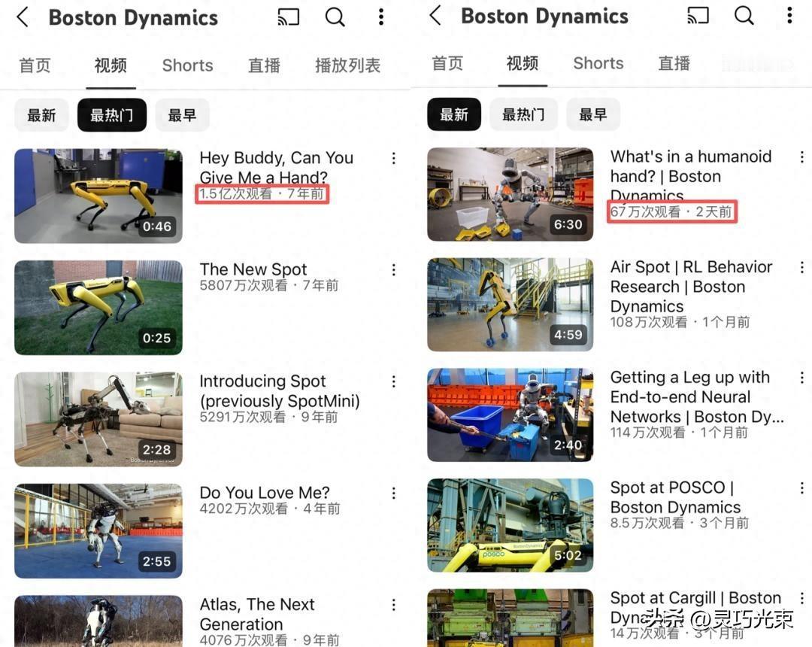Image resolution: width=812 pixels, height=647 pixels.
Task: Open options for Air Spot RL Behavior video
Action: pyautogui.click(x=801, y=267)
